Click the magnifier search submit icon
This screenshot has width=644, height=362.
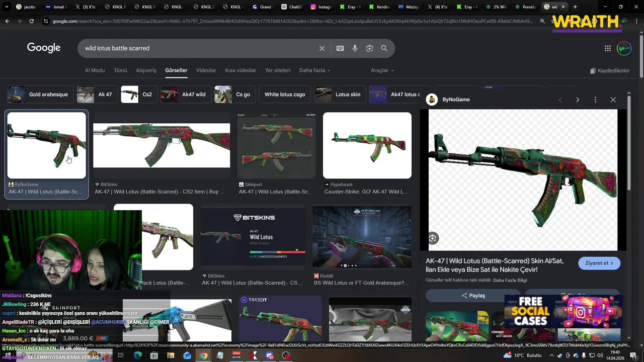click(x=384, y=48)
